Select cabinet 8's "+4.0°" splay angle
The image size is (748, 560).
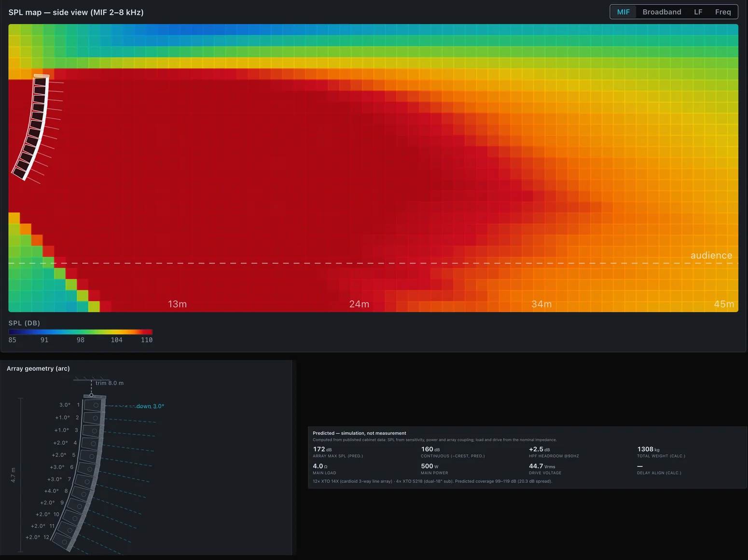click(52, 491)
